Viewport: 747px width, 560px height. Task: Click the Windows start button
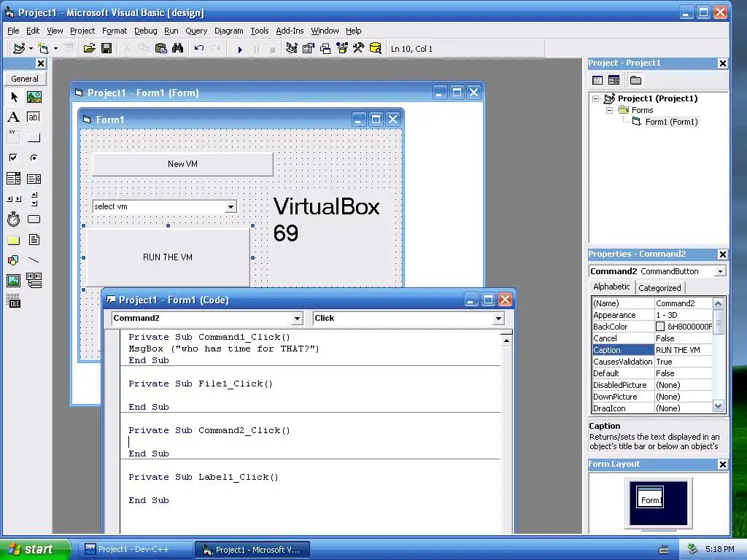click(x=34, y=549)
